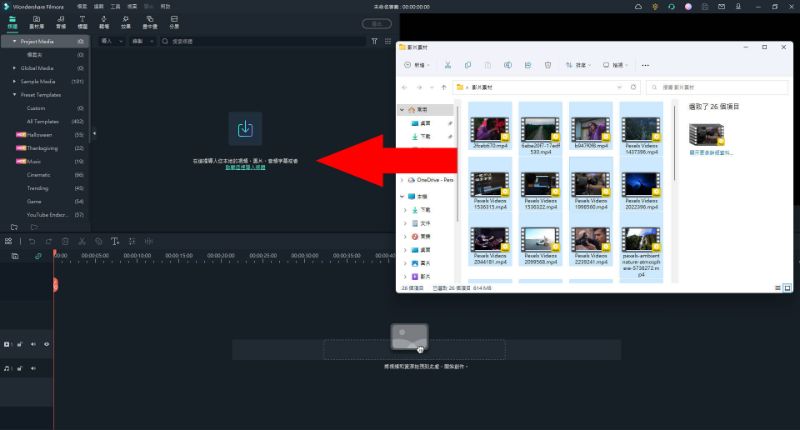Open the Record dropdown in media panel
800x430 pixels.
[143, 41]
